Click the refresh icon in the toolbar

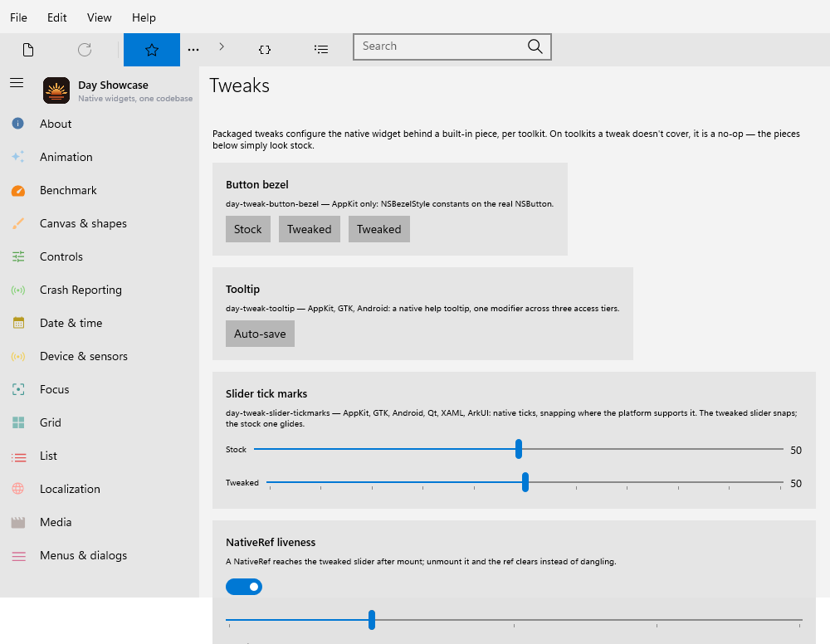coord(85,50)
